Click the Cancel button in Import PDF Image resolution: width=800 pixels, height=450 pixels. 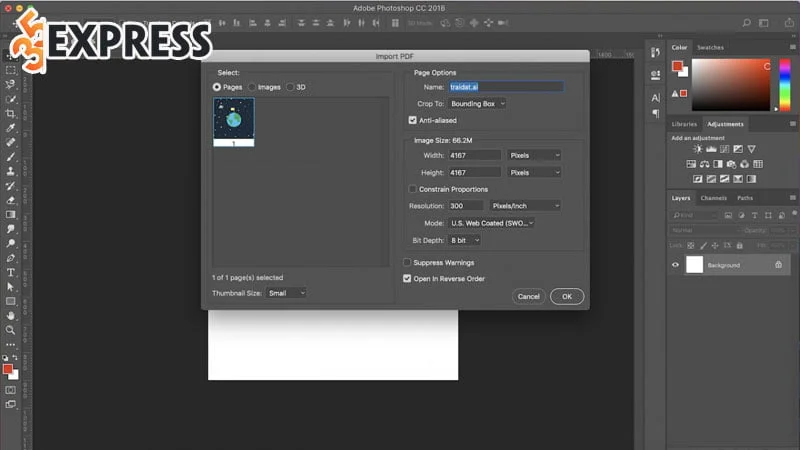pyautogui.click(x=529, y=296)
